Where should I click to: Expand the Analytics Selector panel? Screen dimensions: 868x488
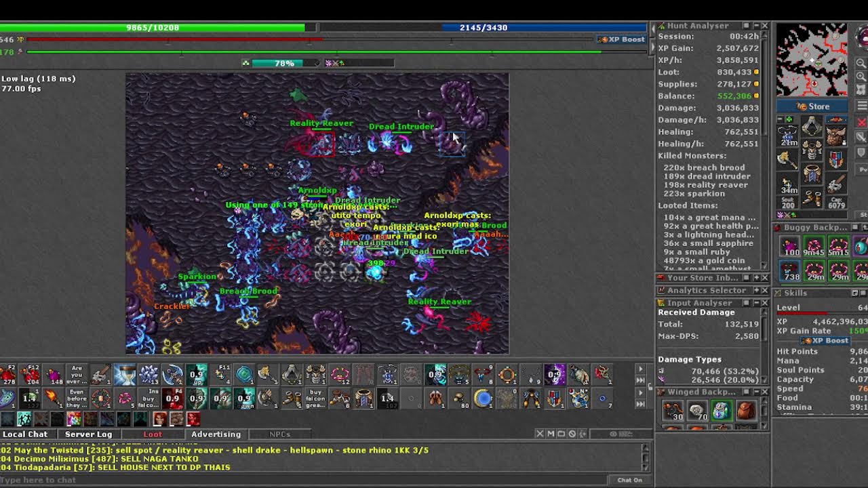(756, 290)
